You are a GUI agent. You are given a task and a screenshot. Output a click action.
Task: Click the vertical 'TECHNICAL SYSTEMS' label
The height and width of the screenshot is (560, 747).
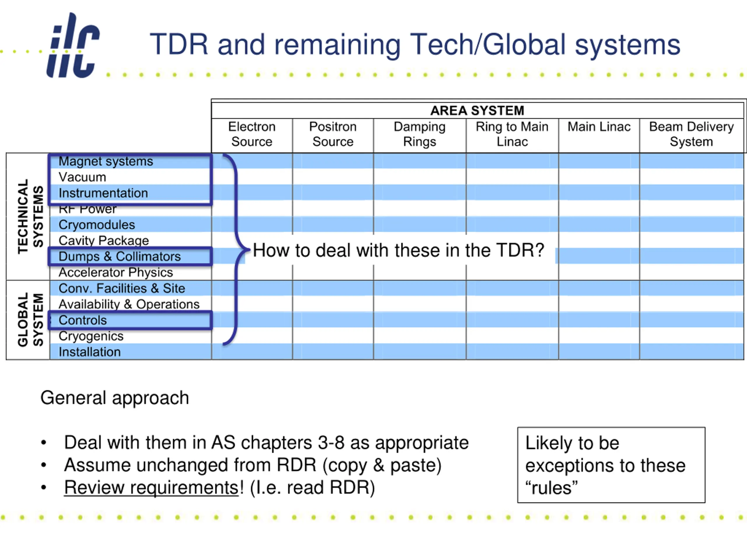(x=30, y=216)
